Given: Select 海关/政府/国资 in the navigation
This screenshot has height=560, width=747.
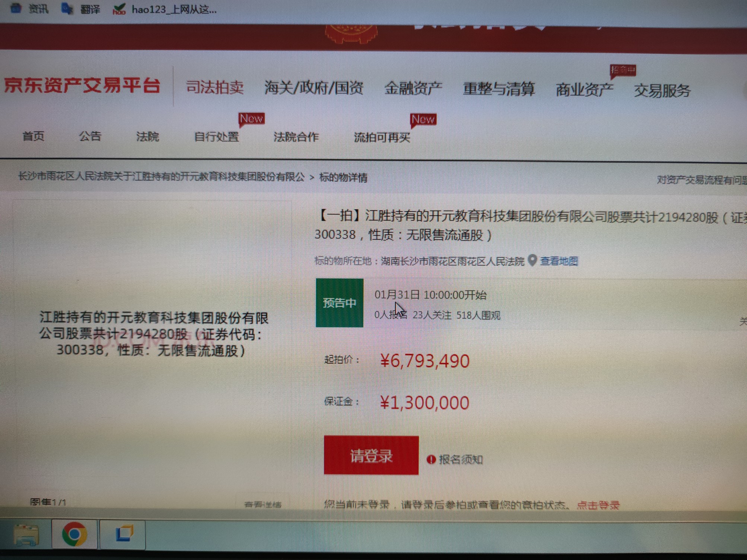Looking at the screenshot, I should 314,88.
